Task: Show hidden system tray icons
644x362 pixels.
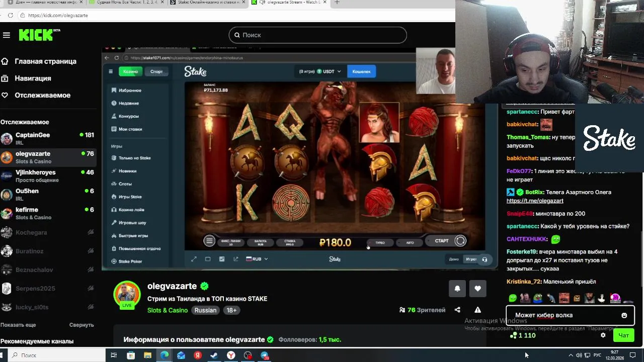Action: [571, 355]
